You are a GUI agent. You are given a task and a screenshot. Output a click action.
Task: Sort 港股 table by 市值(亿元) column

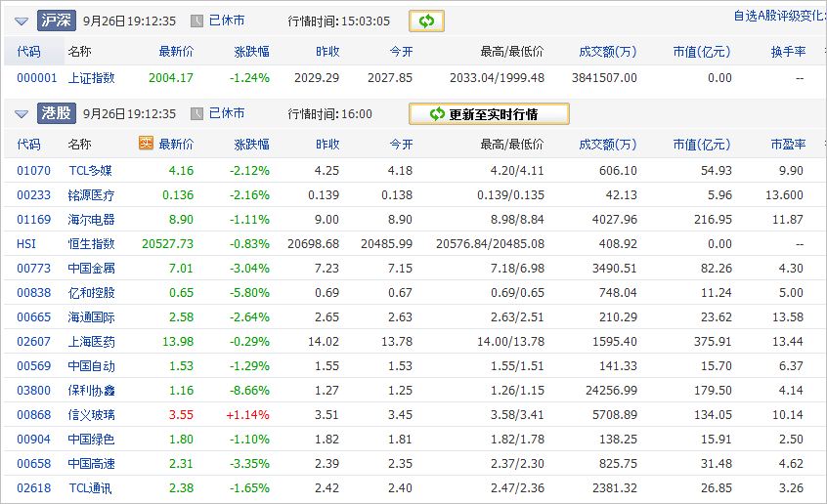point(702,145)
